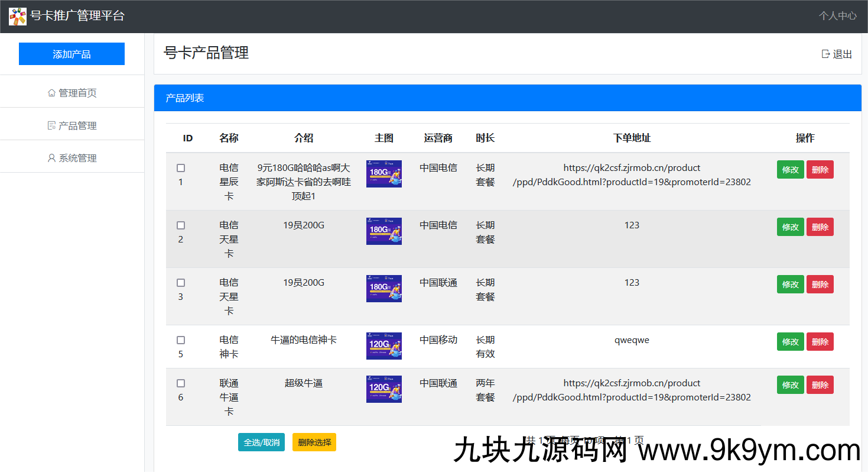Click the 删除 button for product 3
Viewport: 868px width, 472px height.
pyautogui.click(x=820, y=285)
